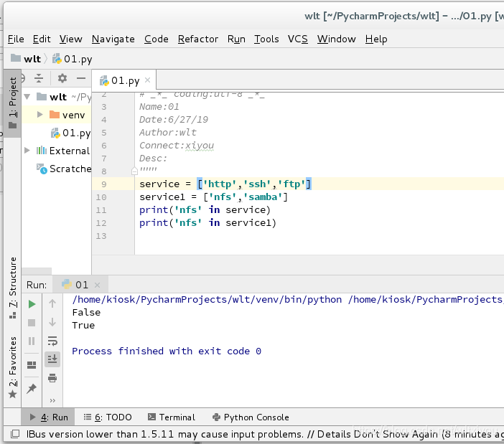
Task: Open the Terminal tool window
Action: [x=172, y=417]
